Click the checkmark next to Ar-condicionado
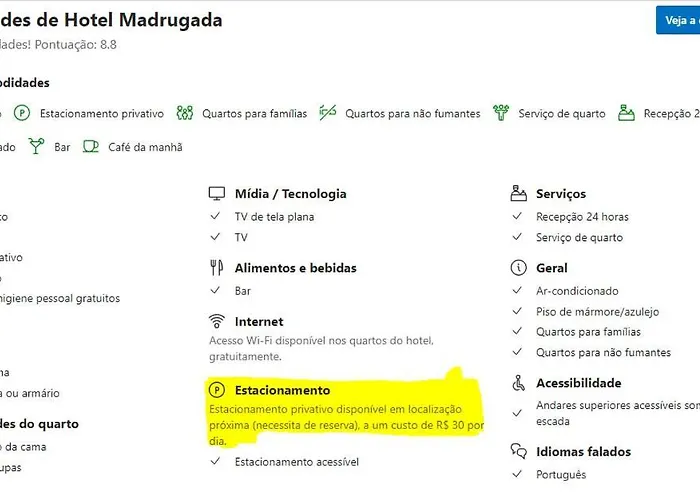 [x=517, y=290]
